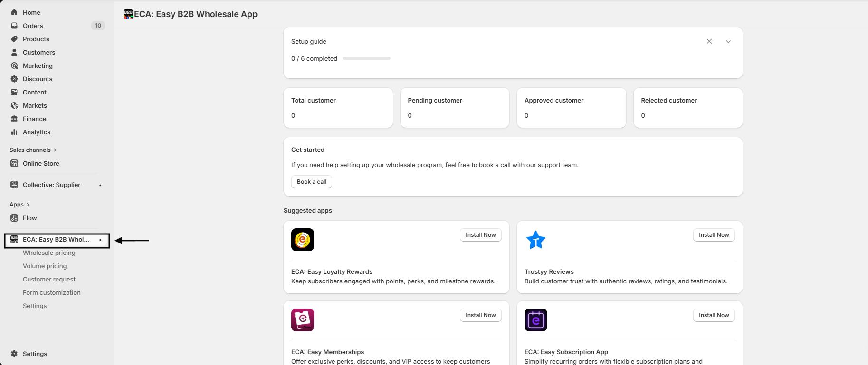
Task: Click the setup guide progress bar
Action: tap(366, 58)
